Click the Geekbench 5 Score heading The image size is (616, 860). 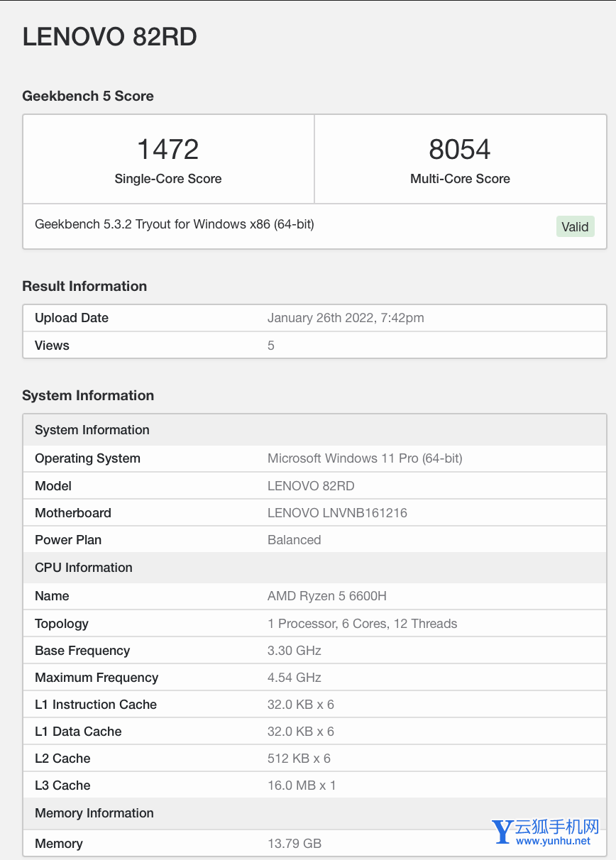tap(88, 96)
